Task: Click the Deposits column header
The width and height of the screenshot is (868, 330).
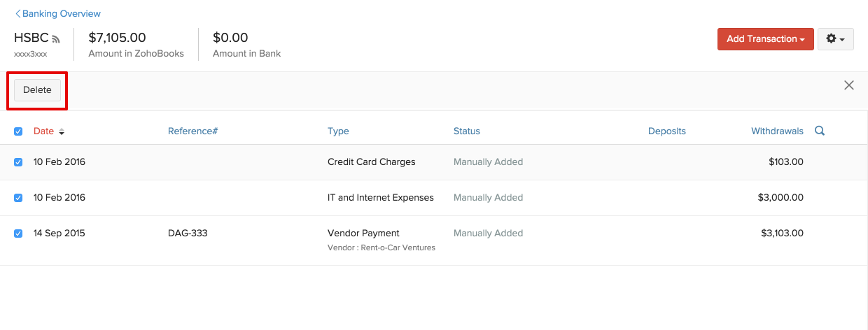Action: point(666,131)
